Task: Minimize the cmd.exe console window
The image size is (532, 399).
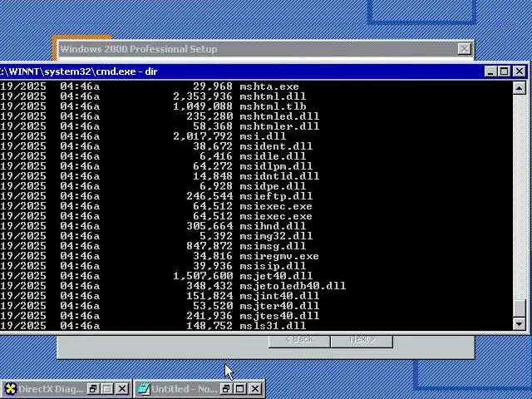Action: point(490,71)
